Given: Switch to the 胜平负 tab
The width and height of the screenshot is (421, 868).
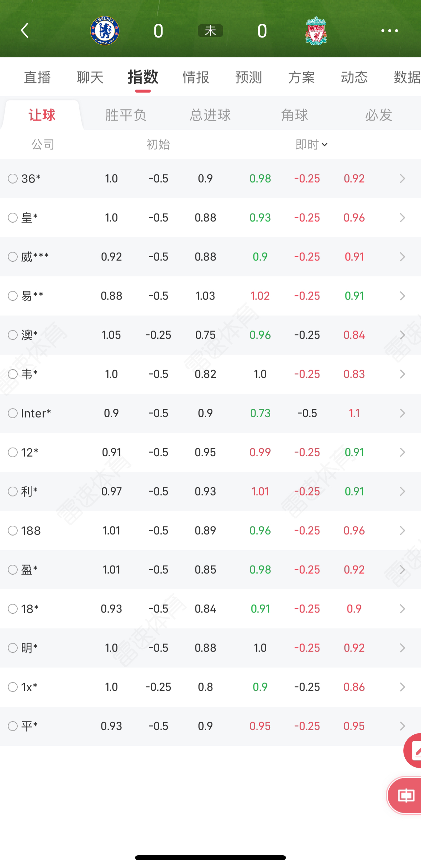Looking at the screenshot, I should [x=126, y=115].
